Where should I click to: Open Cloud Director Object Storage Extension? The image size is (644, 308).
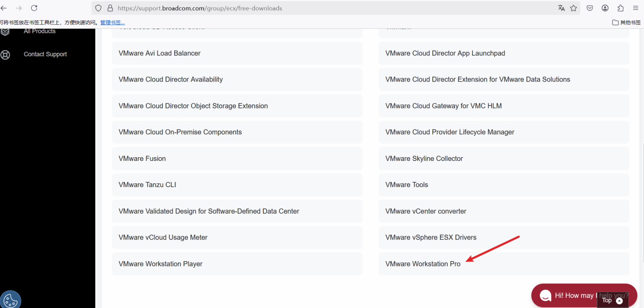point(237,106)
